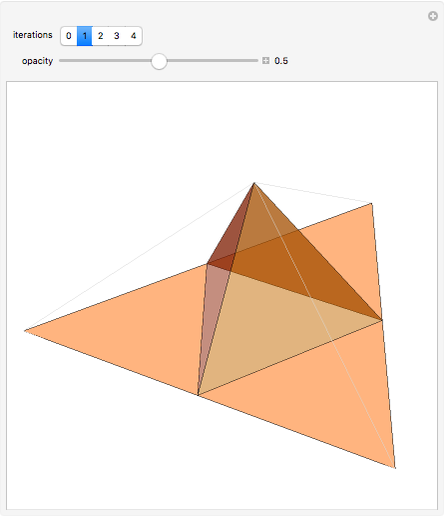Click the iterations label
This screenshot has height=518, width=444.
(x=33, y=35)
